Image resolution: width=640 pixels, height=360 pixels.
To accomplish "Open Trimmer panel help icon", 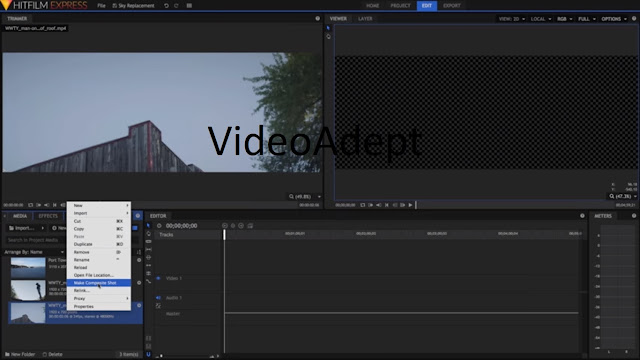I will [x=318, y=18].
